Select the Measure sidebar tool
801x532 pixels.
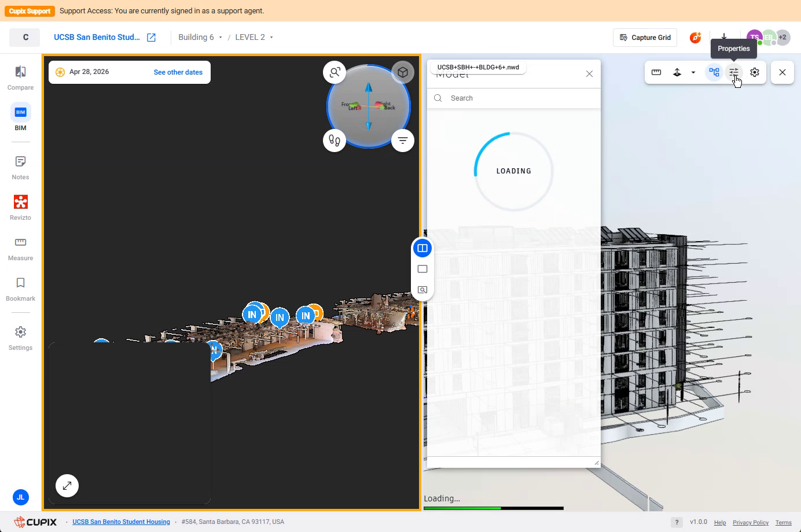[20, 249]
